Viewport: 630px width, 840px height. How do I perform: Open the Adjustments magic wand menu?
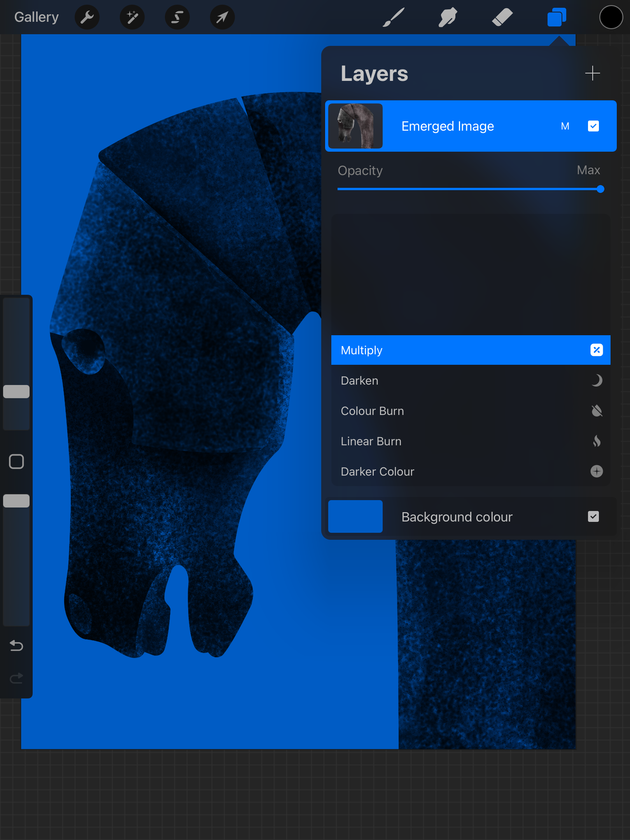coord(132,17)
